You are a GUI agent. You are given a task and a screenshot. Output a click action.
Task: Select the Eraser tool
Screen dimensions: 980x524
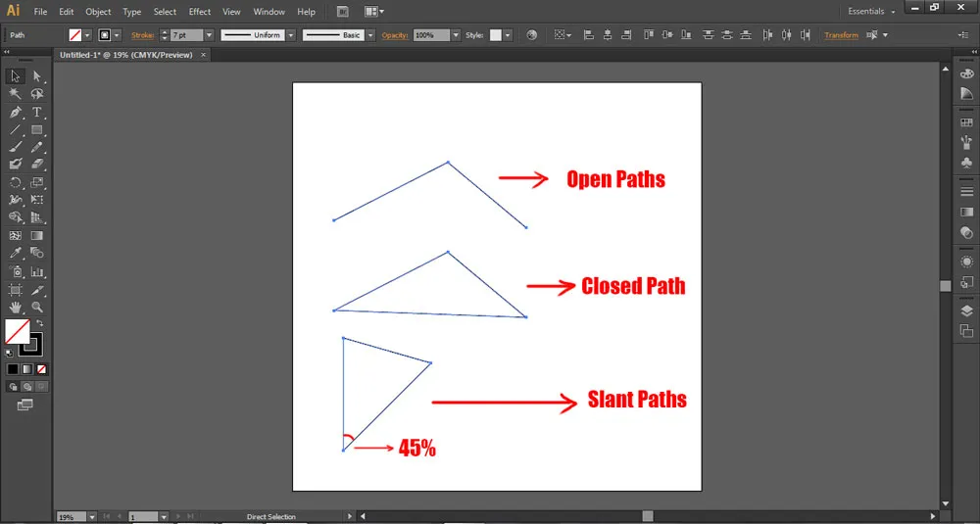tap(37, 164)
